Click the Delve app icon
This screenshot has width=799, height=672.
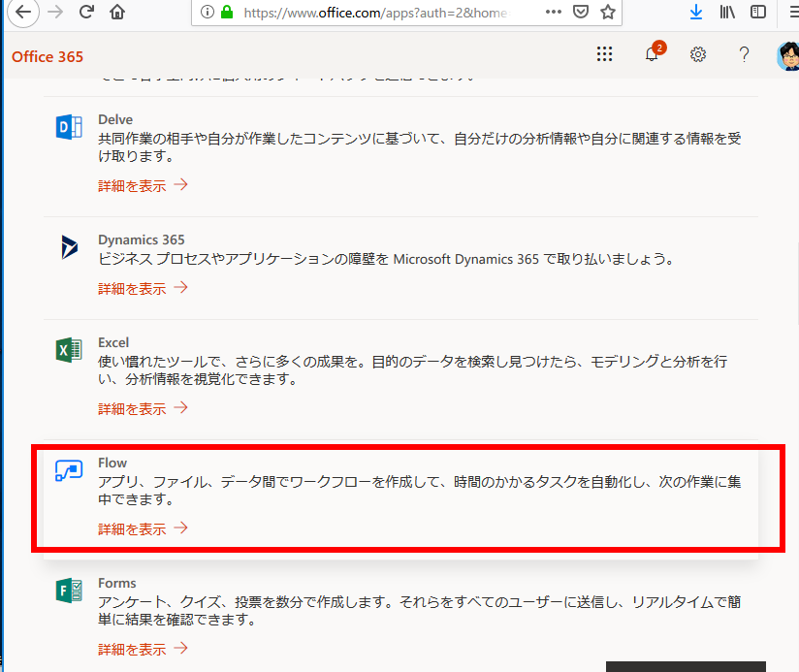(x=69, y=127)
